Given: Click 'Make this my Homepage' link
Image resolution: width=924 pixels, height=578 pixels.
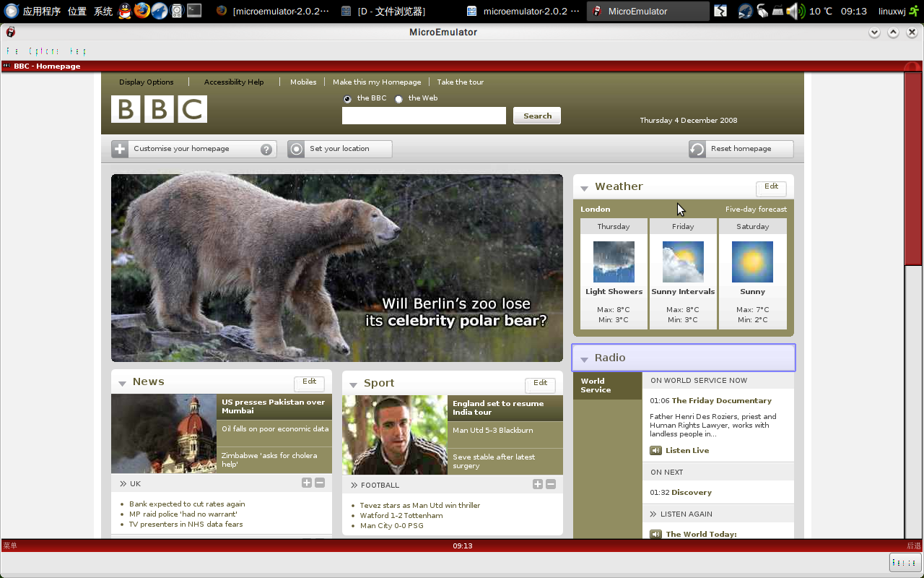Looking at the screenshot, I should pos(377,82).
